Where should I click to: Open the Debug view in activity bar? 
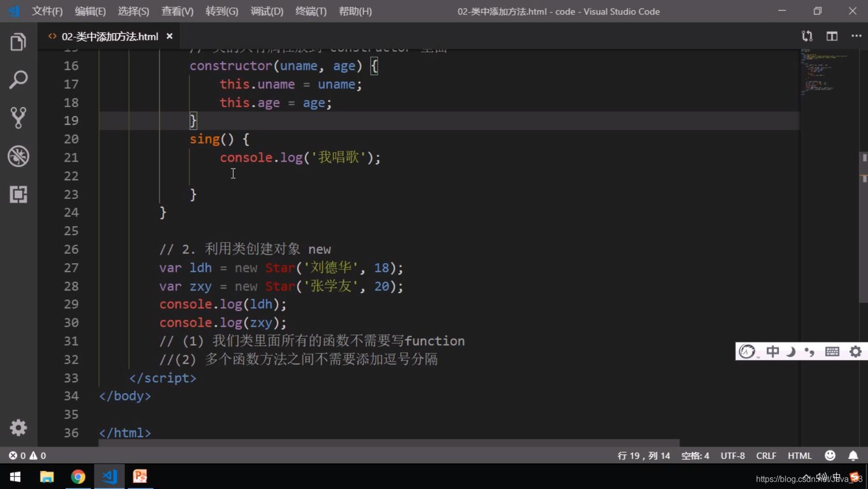[18, 156]
